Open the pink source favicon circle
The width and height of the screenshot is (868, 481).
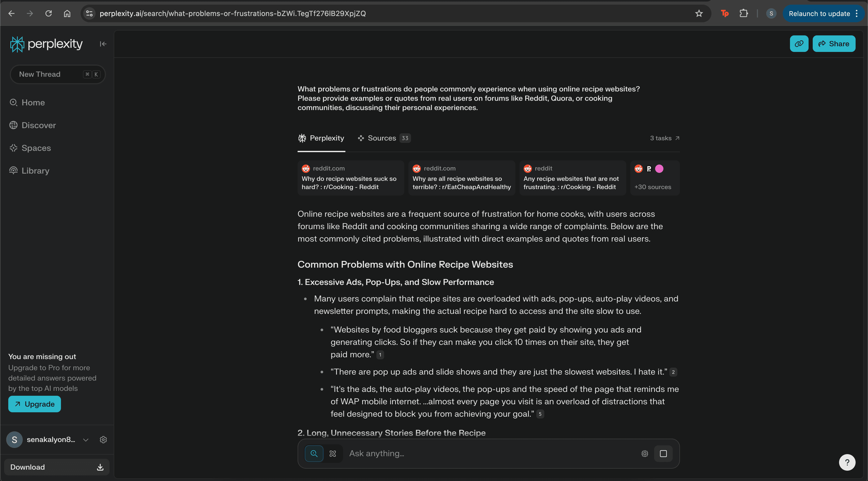point(659,169)
